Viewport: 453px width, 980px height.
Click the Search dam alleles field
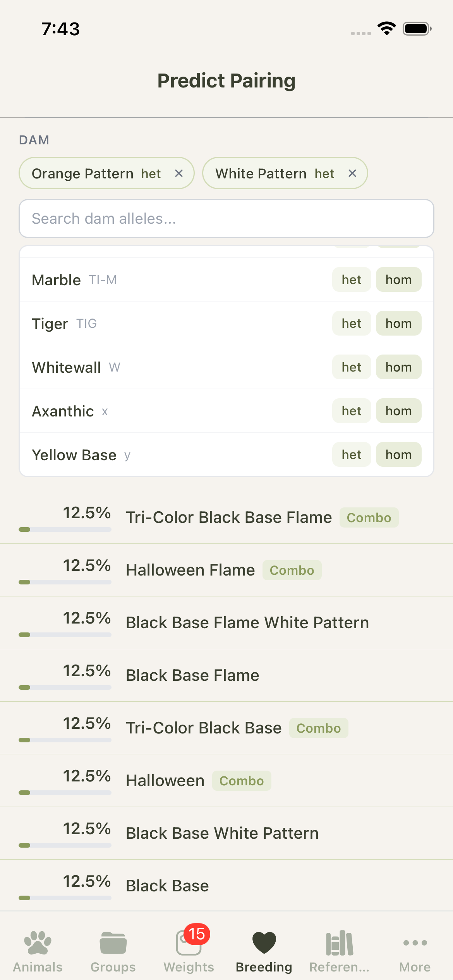tap(226, 219)
